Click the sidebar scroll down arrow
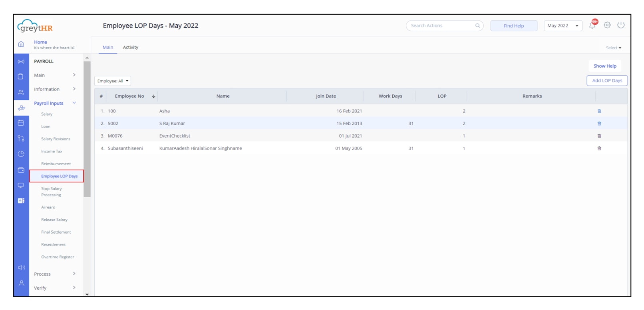Screen dimensions: 644x310 coord(87,294)
